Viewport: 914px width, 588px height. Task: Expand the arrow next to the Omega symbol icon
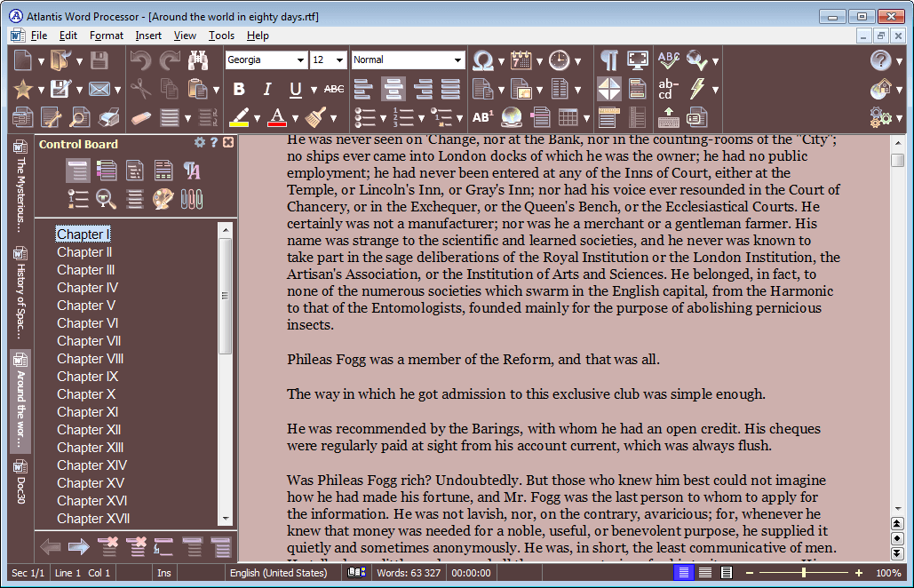[501, 61]
